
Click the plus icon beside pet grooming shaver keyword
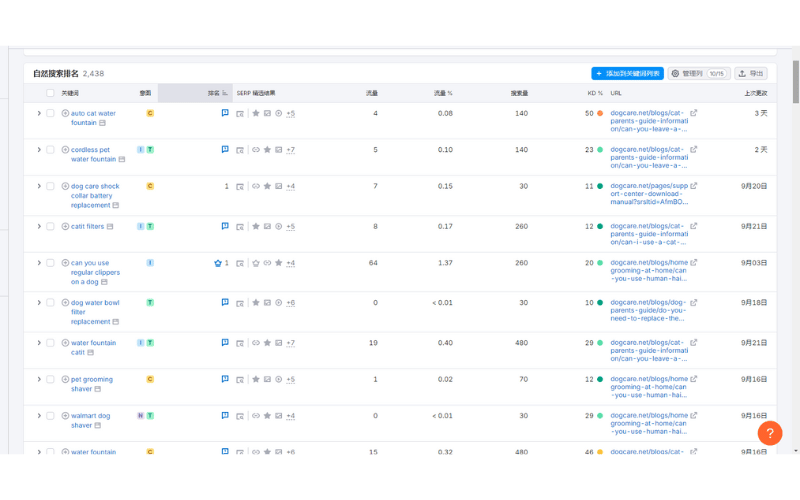pos(65,379)
